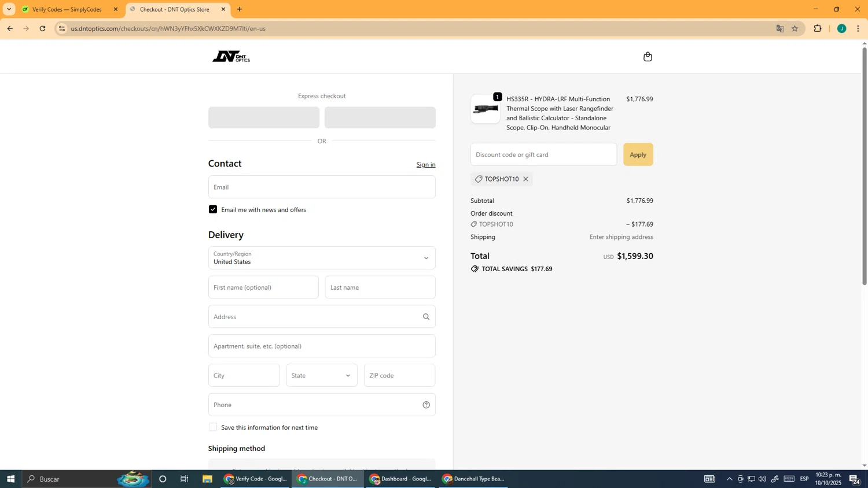The image size is (868, 488).
Task: Click the HS335R HYDRA-LRF product title
Action: click(558, 113)
